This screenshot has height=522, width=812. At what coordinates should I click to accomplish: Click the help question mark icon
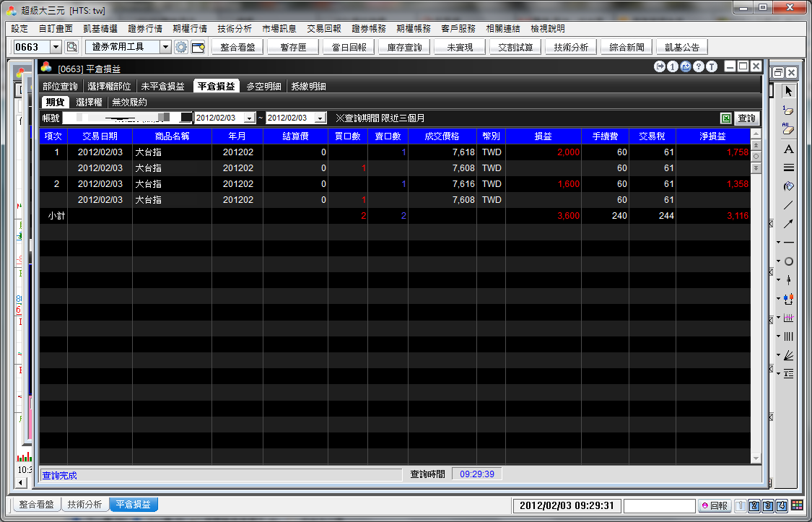pyautogui.click(x=699, y=66)
